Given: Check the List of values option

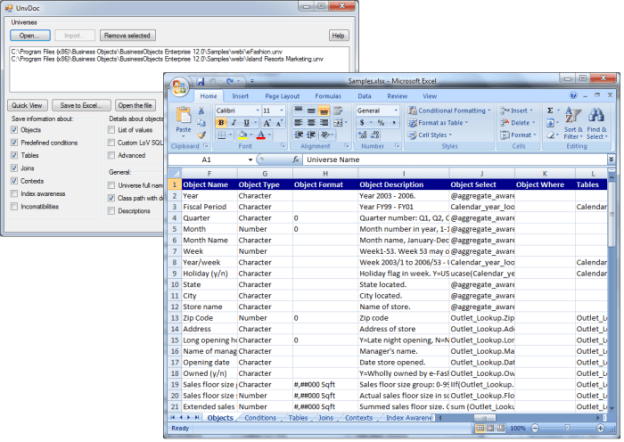Looking at the screenshot, I should click(112, 130).
